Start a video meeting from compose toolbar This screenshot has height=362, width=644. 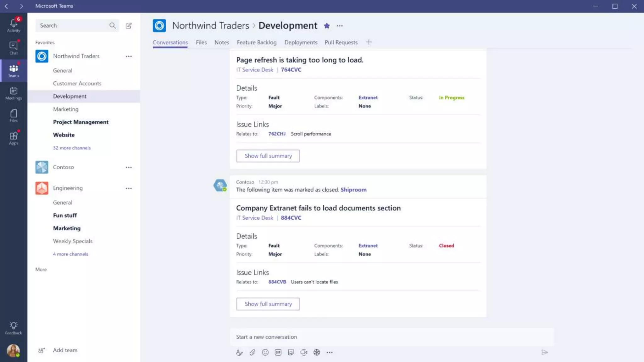303,352
